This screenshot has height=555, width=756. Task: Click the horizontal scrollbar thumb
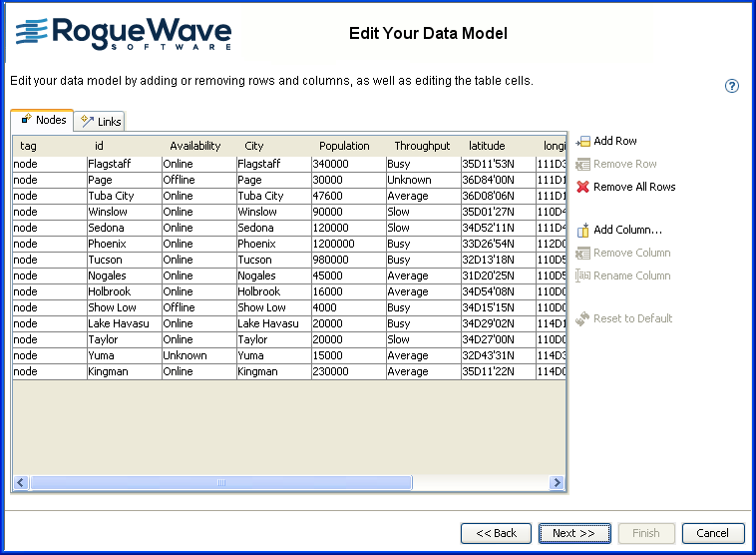click(221, 483)
